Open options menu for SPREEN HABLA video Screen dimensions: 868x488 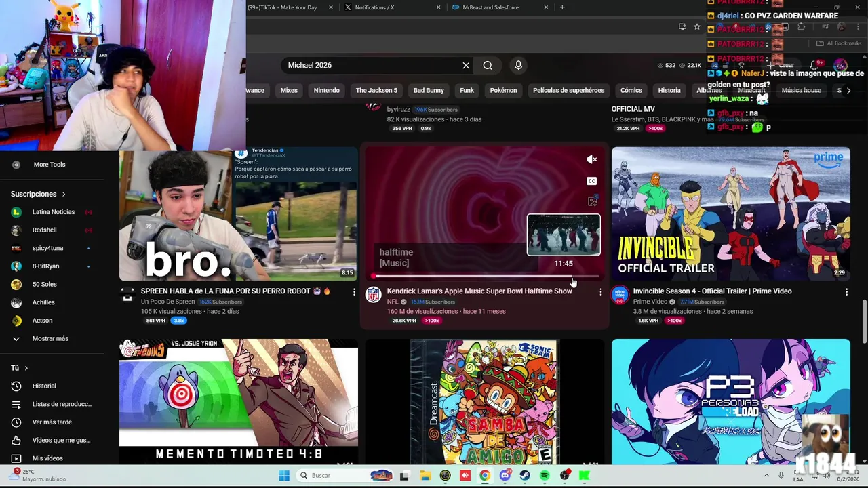pyautogui.click(x=354, y=291)
